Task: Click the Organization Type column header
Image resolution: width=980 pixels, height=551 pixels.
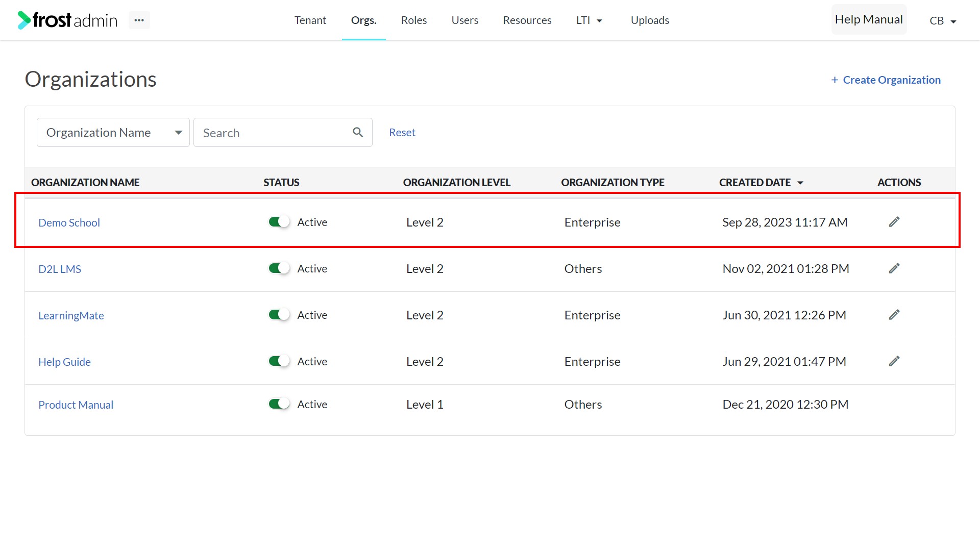Action: point(612,183)
